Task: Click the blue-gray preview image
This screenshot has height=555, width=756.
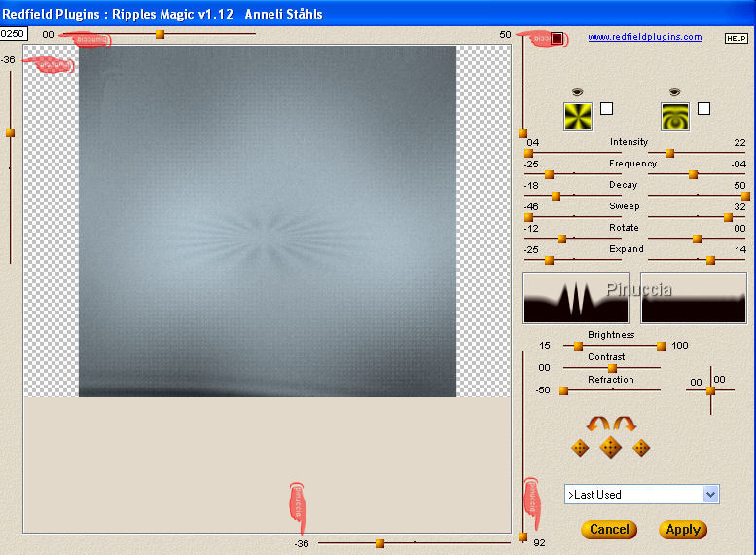Action: 268,222
